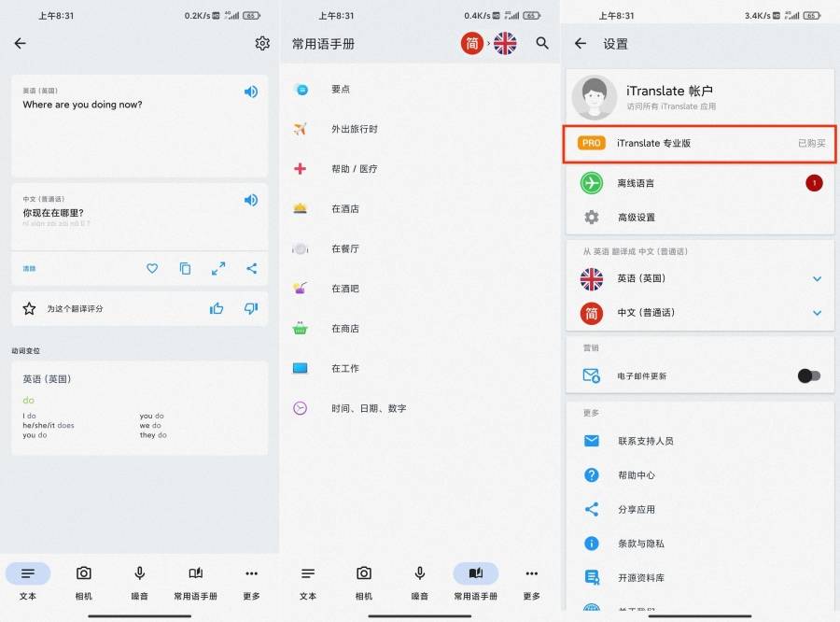Screen dimensions: 840x622
Task: Open 要点 phrase category
Action: pos(420,89)
